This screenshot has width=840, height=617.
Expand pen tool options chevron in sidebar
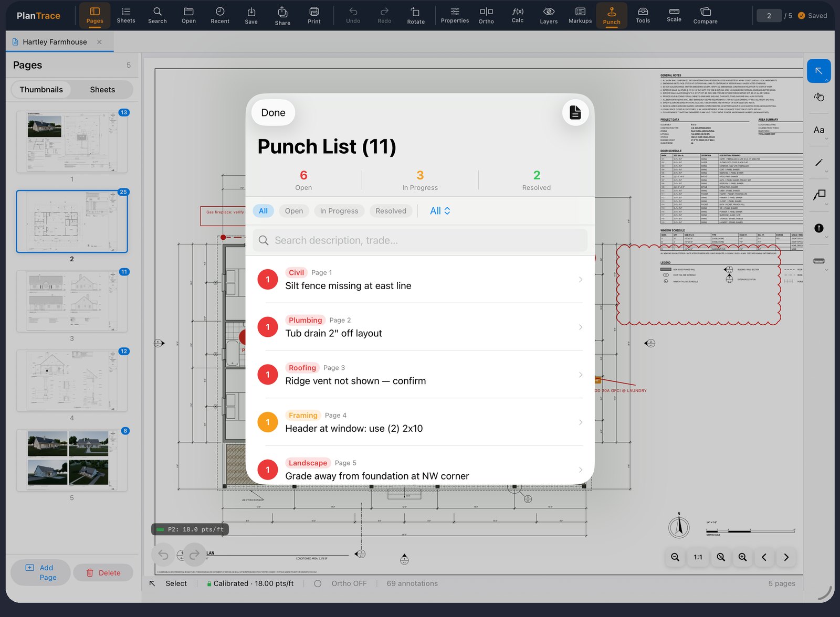click(x=827, y=172)
